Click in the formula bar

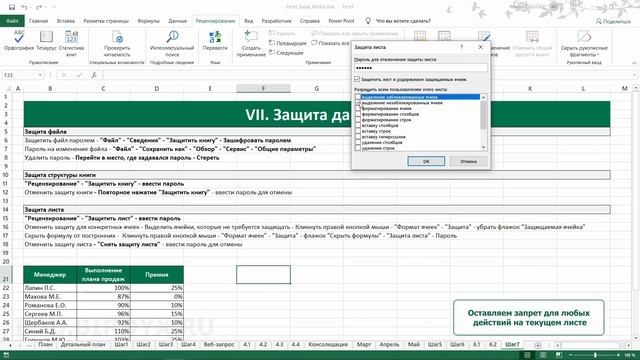pyautogui.click(x=367, y=75)
